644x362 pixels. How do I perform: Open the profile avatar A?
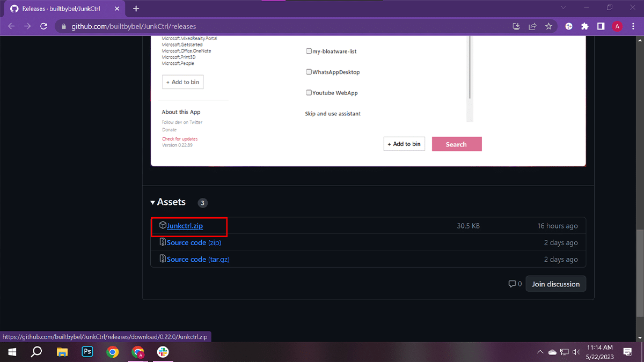click(617, 26)
